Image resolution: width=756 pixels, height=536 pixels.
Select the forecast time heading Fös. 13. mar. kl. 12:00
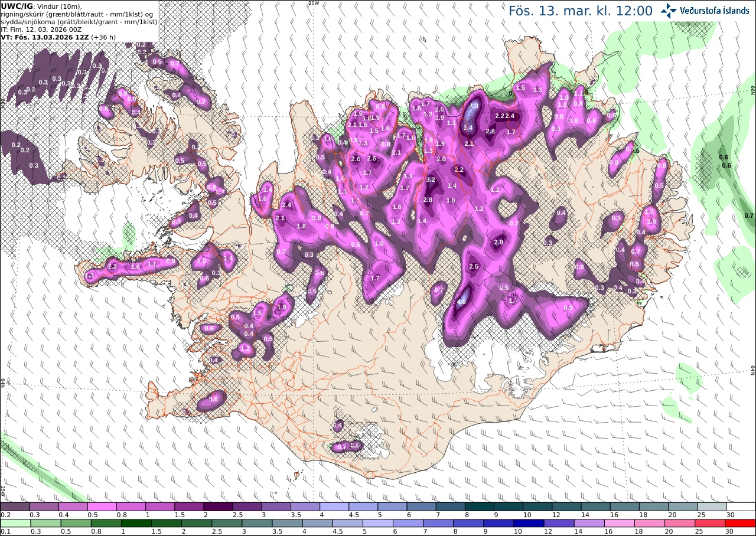581,11
